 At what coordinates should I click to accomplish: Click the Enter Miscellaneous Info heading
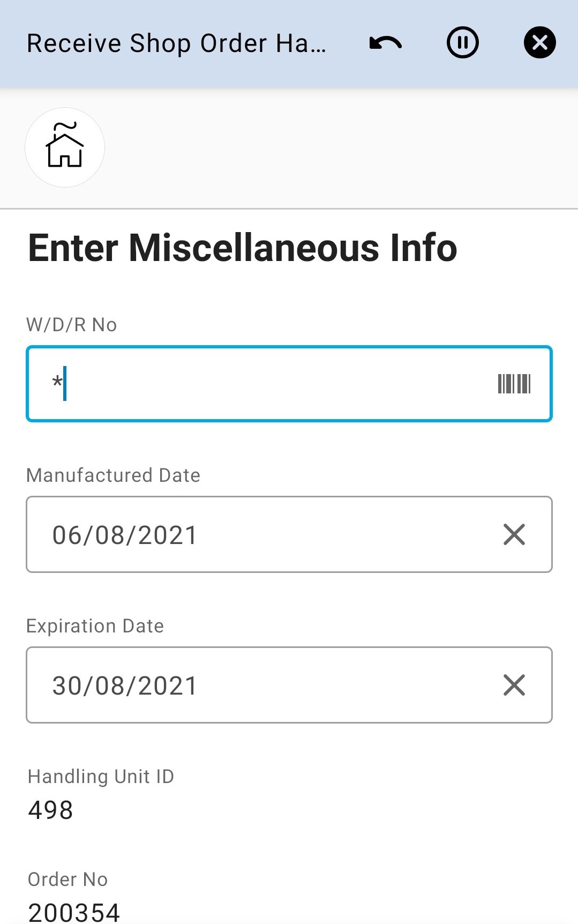click(x=243, y=248)
